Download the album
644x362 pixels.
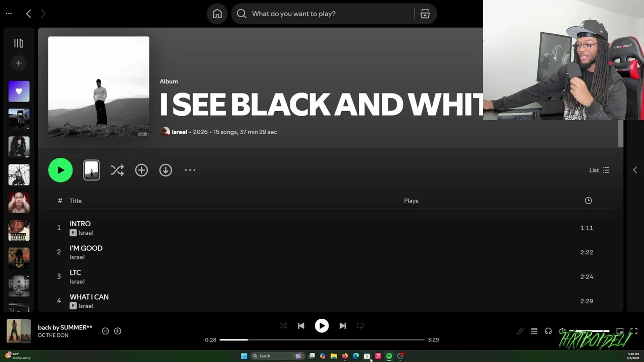click(166, 170)
